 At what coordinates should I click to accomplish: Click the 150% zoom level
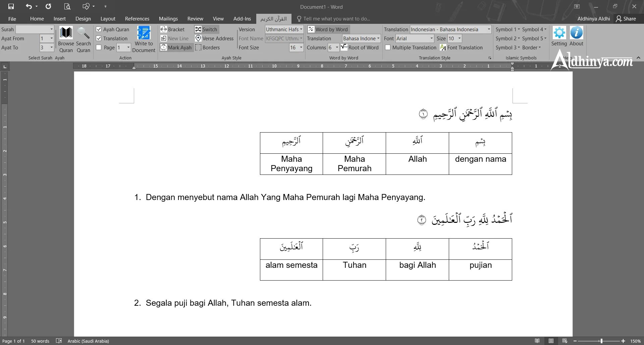[635, 341]
